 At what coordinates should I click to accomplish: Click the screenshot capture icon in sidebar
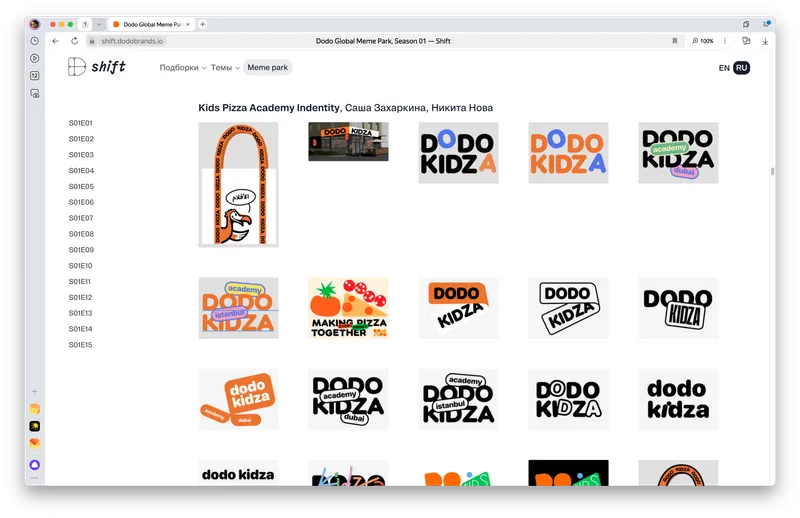point(35,93)
